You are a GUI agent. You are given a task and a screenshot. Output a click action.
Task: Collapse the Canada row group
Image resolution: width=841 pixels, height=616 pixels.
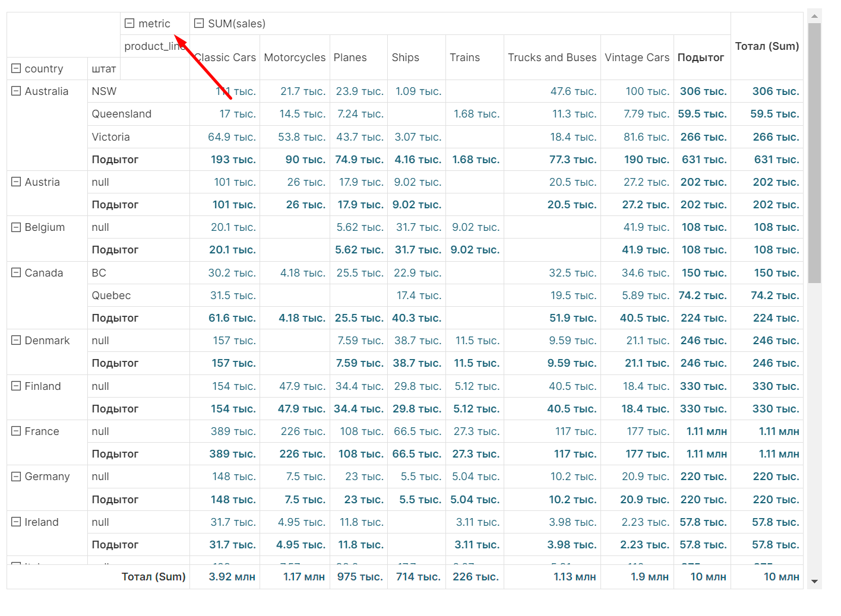click(16, 272)
